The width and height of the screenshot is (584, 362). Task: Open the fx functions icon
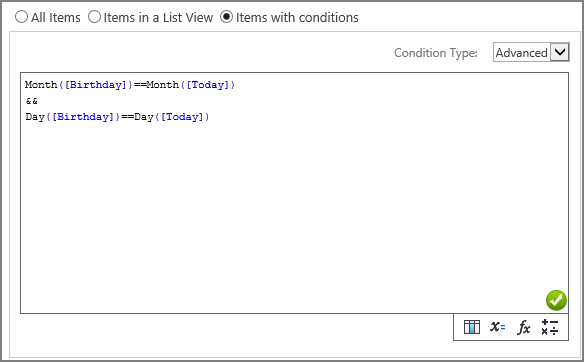(x=524, y=327)
